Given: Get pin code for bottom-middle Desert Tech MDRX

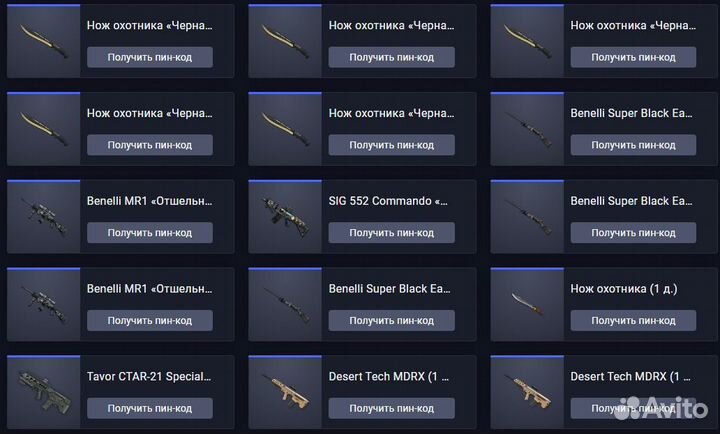Looking at the screenshot, I should (392, 408).
